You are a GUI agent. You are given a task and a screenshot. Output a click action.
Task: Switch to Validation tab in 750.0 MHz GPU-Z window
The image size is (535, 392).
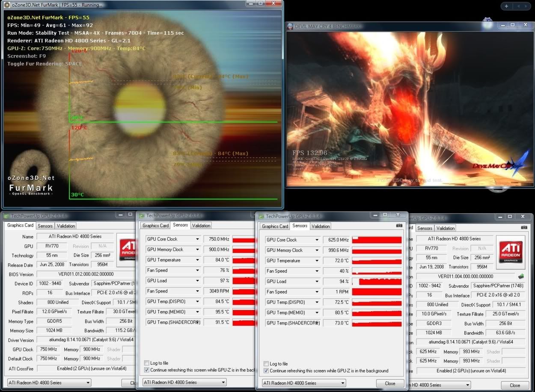201,225
